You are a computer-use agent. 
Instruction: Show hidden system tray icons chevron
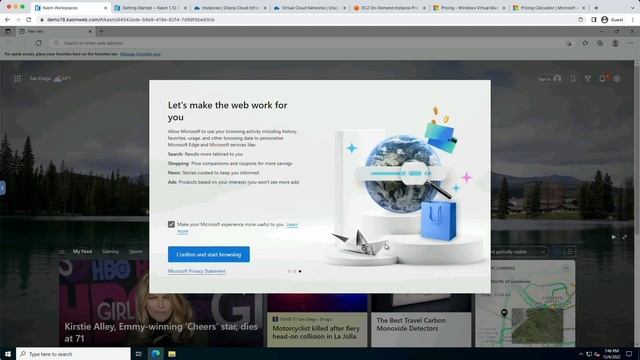(x=581, y=354)
